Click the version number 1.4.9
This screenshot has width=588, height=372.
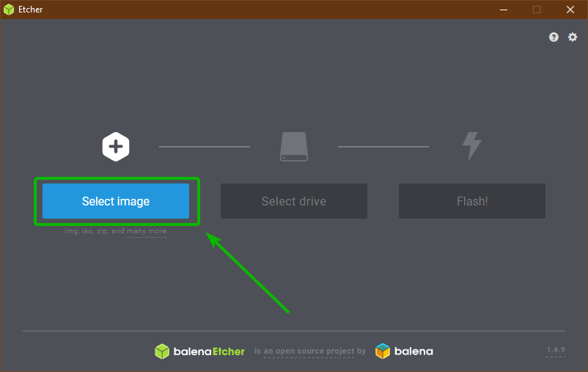point(556,350)
